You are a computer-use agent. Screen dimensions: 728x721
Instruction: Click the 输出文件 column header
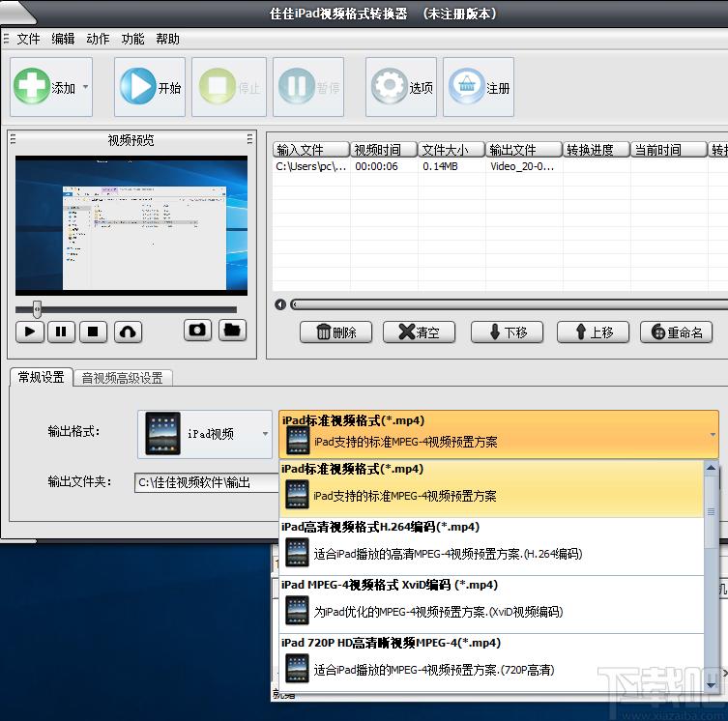click(x=524, y=150)
